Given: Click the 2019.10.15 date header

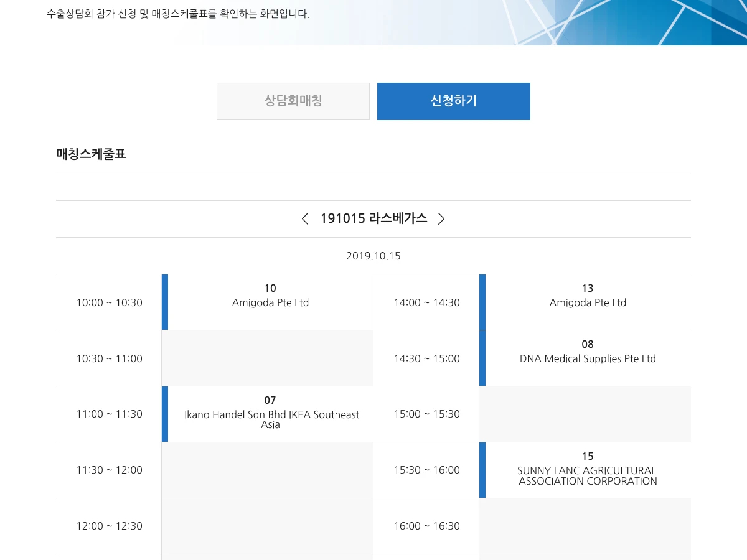Looking at the screenshot, I should [374, 256].
